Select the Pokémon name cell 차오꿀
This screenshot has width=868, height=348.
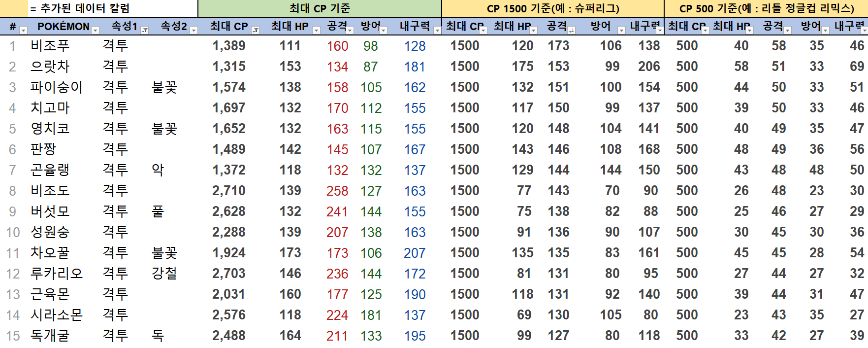50,253
